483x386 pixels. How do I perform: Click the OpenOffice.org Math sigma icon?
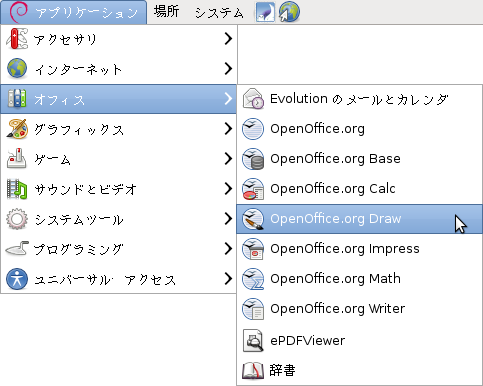coord(253,279)
